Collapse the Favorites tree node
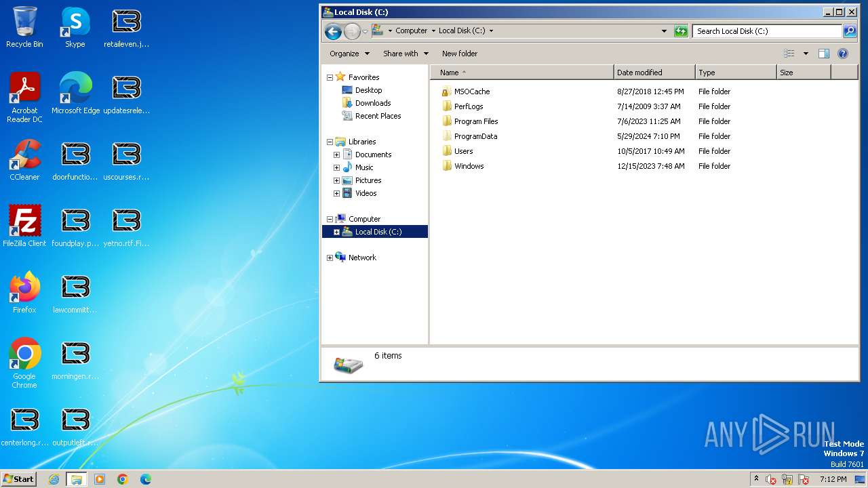The width and height of the screenshot is (868, 488). point(330,77)
